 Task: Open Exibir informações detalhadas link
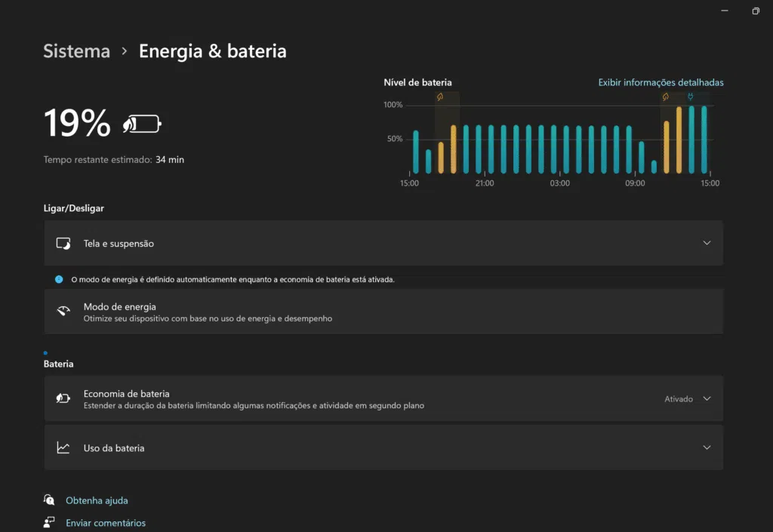[661, 82]
